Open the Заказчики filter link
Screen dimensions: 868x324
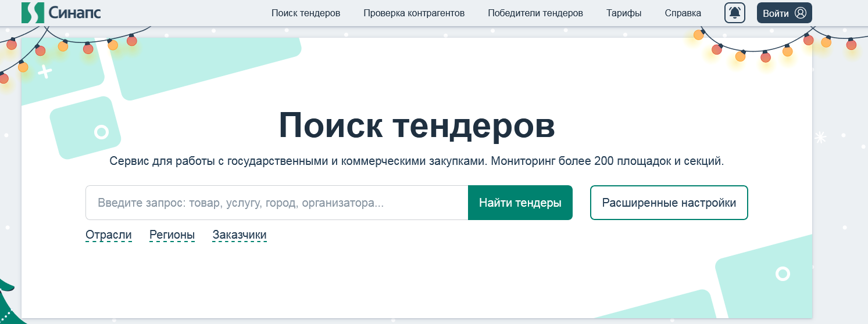tap(240, 235)
